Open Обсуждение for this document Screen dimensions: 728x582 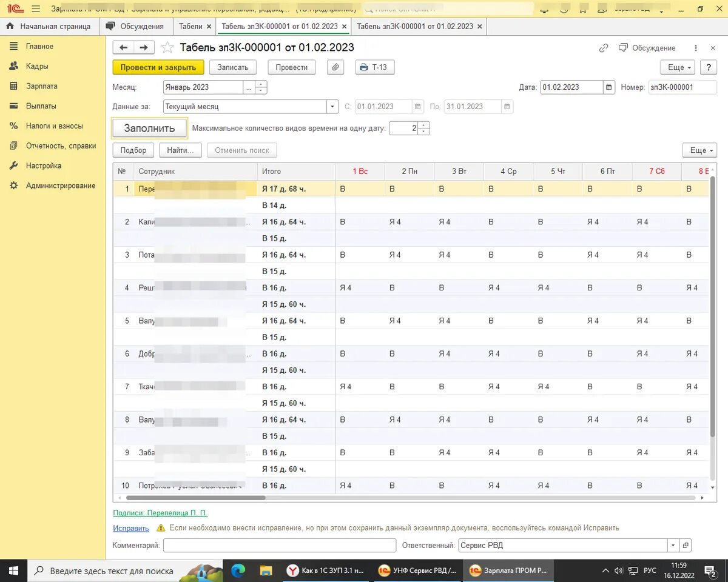click(x=647, y=48)
